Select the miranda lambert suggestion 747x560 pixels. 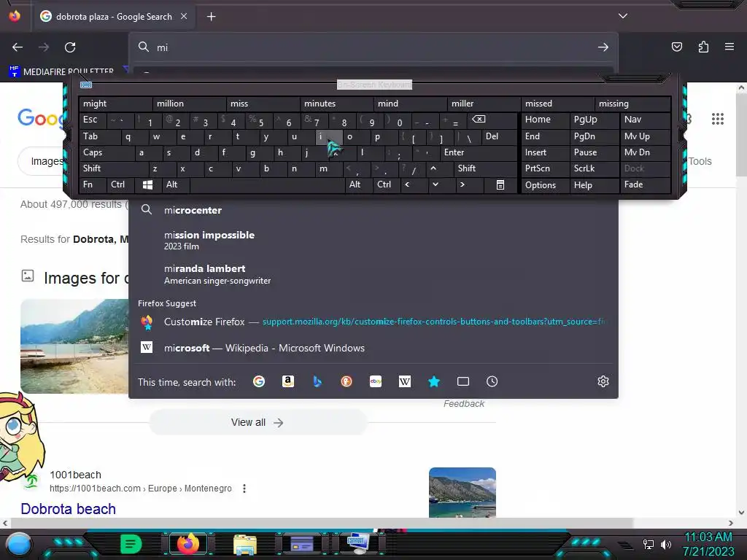point(373,274)
